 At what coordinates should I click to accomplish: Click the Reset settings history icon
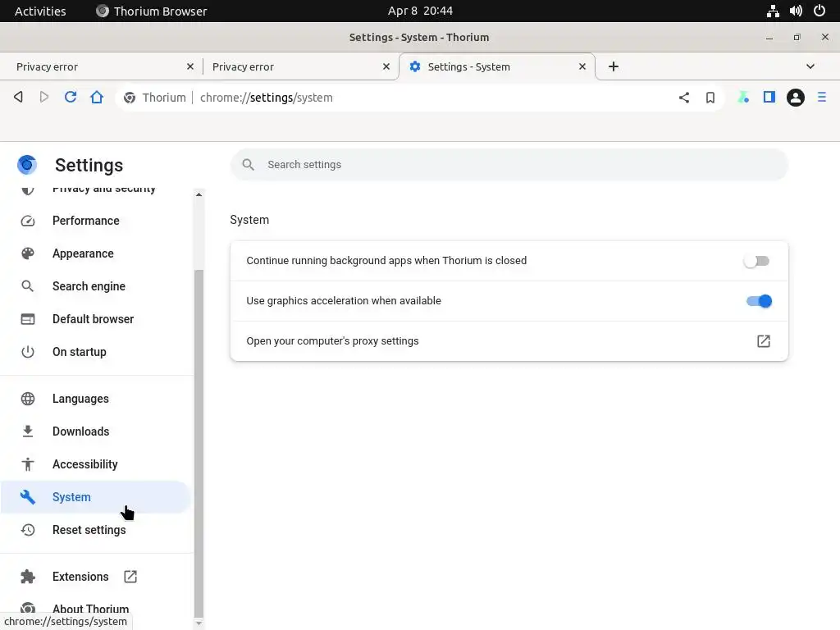(28, 530)
